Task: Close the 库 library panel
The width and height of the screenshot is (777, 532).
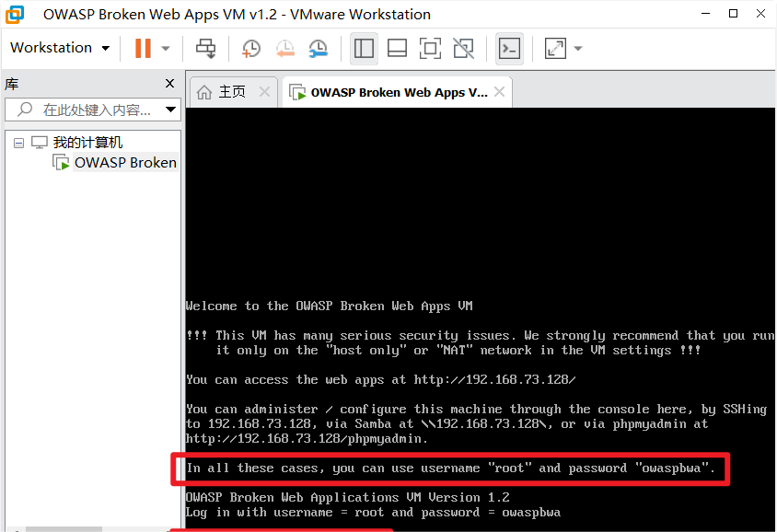Action: tap(170, 83)
